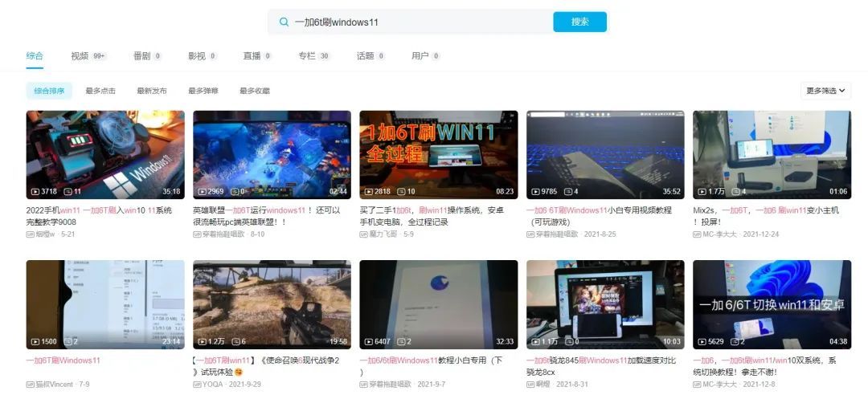Open the Mix2s mini host thumbnail 01:06

pyautogui.click(x=772, y=155)
